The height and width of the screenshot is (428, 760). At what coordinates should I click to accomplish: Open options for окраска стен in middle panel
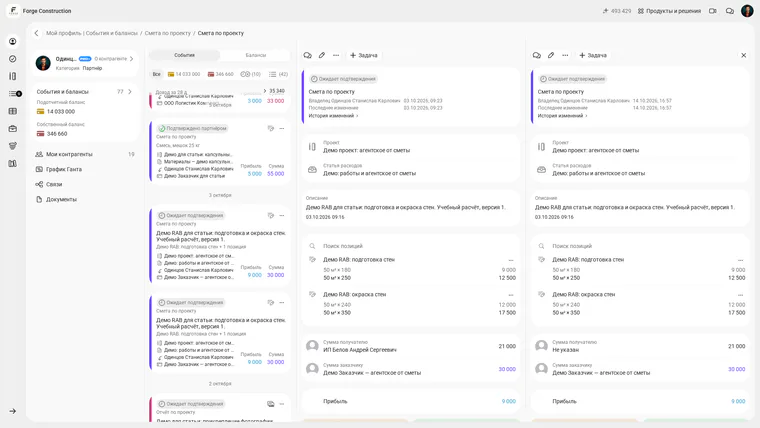(x=510, y=295)
